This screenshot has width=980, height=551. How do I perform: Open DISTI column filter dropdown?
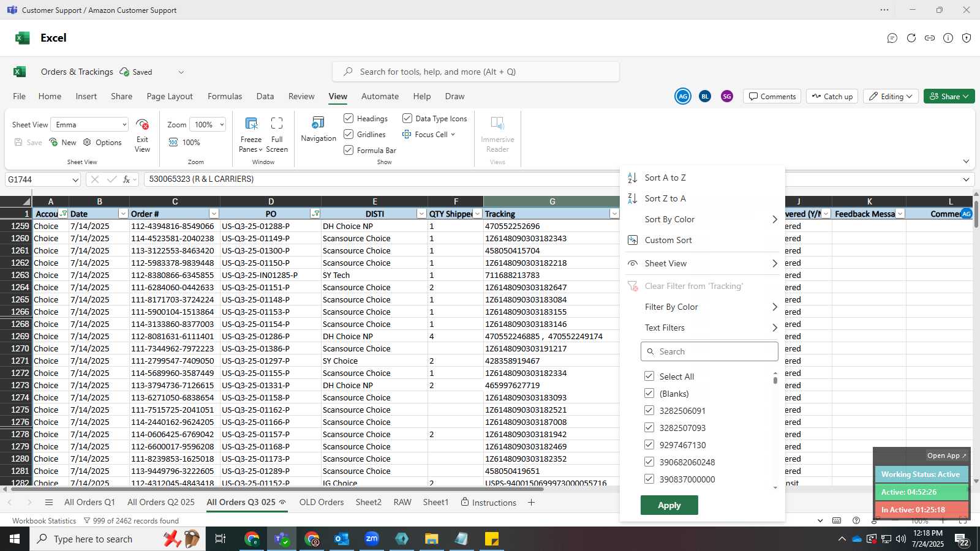(421, 214)
